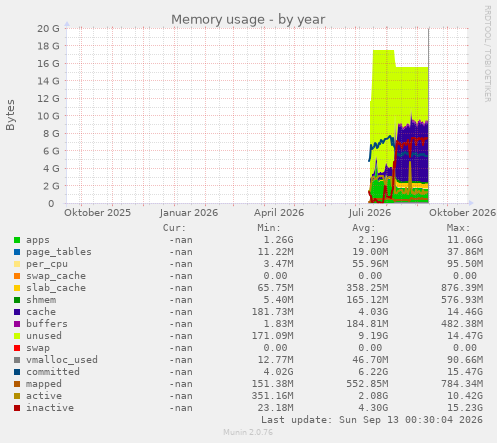
Task: Select the 'vmalloc_used' legend label
Action: 62,360
